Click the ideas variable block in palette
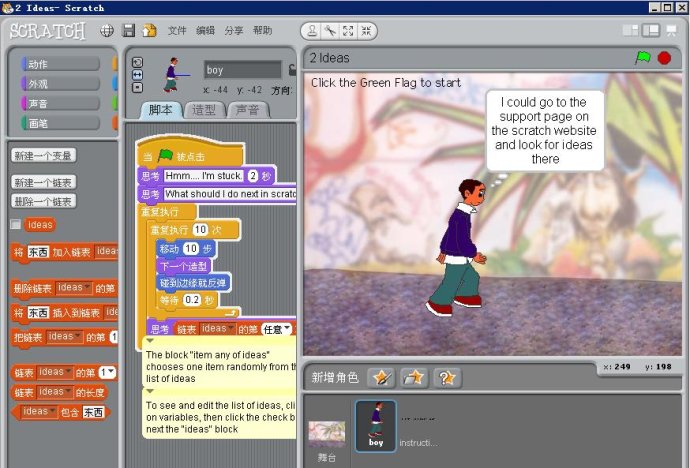 click(x=40, y=224)
